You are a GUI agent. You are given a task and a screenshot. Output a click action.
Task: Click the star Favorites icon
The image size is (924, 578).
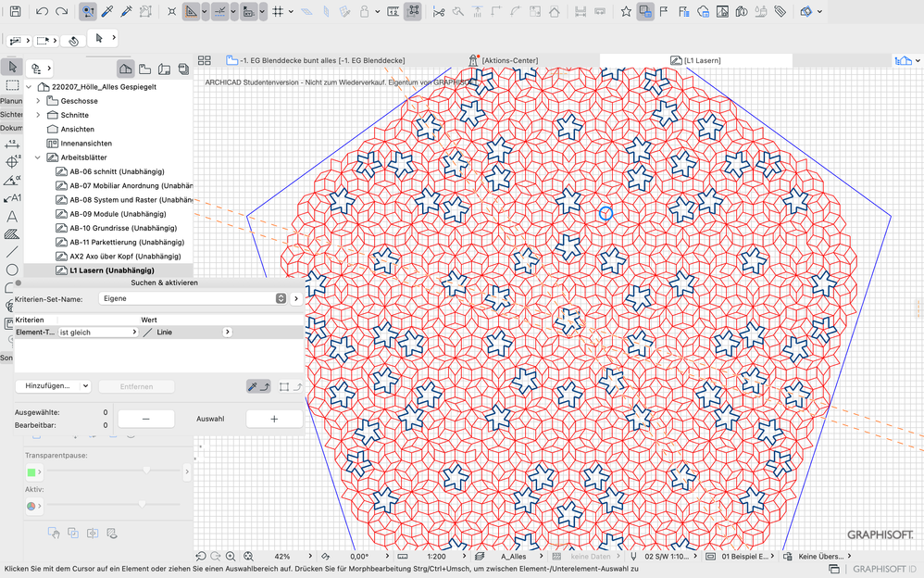coord(626,11)
